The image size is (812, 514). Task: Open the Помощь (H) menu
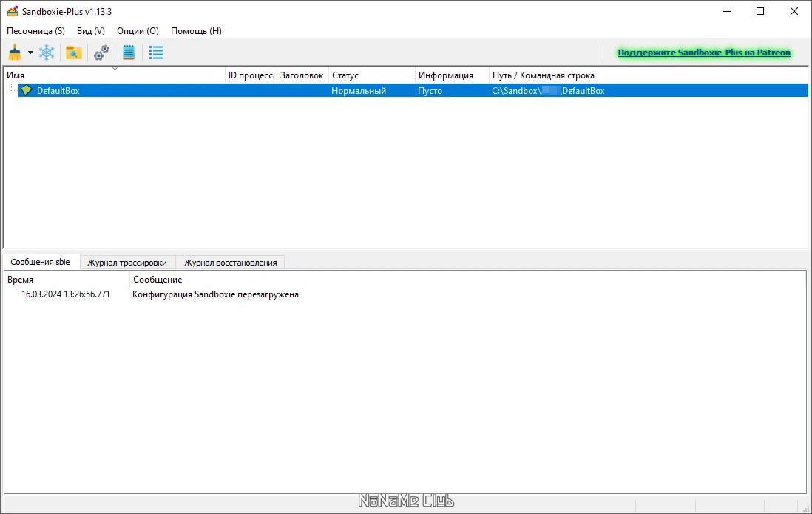[196, 31]
